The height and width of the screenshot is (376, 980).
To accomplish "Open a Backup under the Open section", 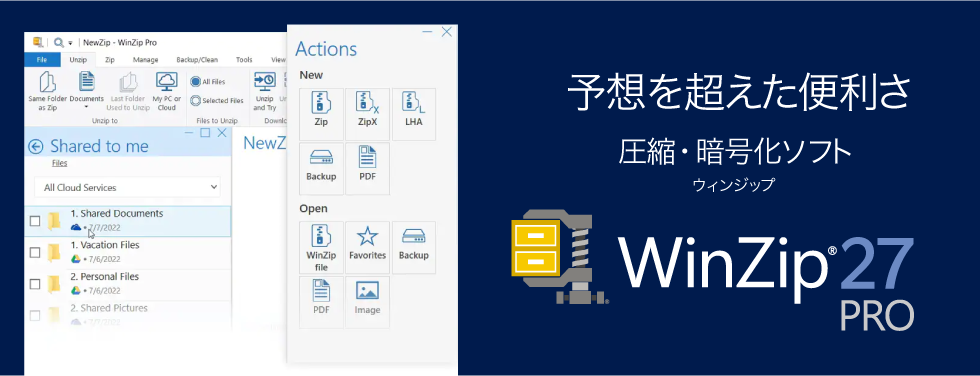I will click(414, 247).
